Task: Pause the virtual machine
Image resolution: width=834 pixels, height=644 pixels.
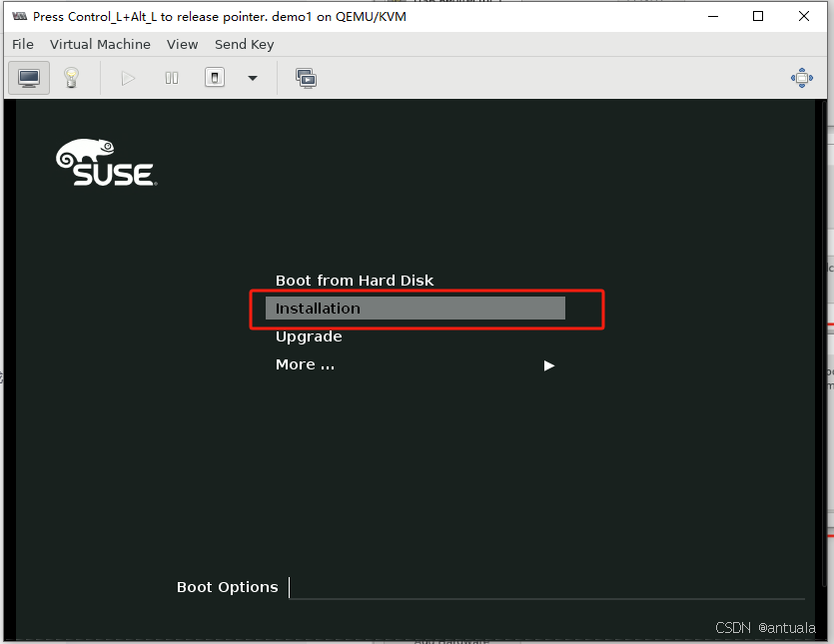Action: (171, 79)
